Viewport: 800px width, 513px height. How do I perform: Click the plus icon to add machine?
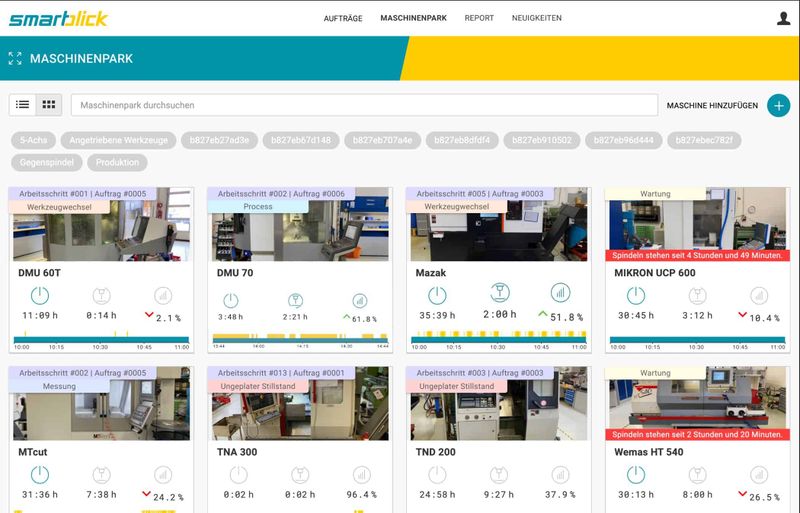tap(778, 105)
